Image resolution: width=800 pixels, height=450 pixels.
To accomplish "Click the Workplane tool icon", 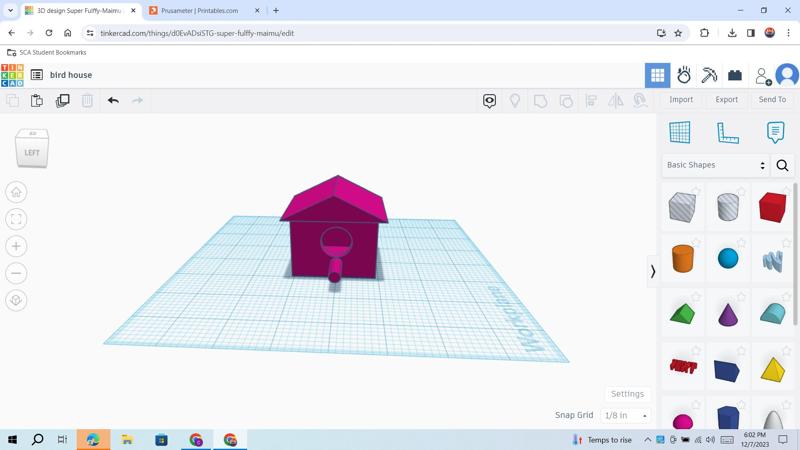I will (679, 132).
